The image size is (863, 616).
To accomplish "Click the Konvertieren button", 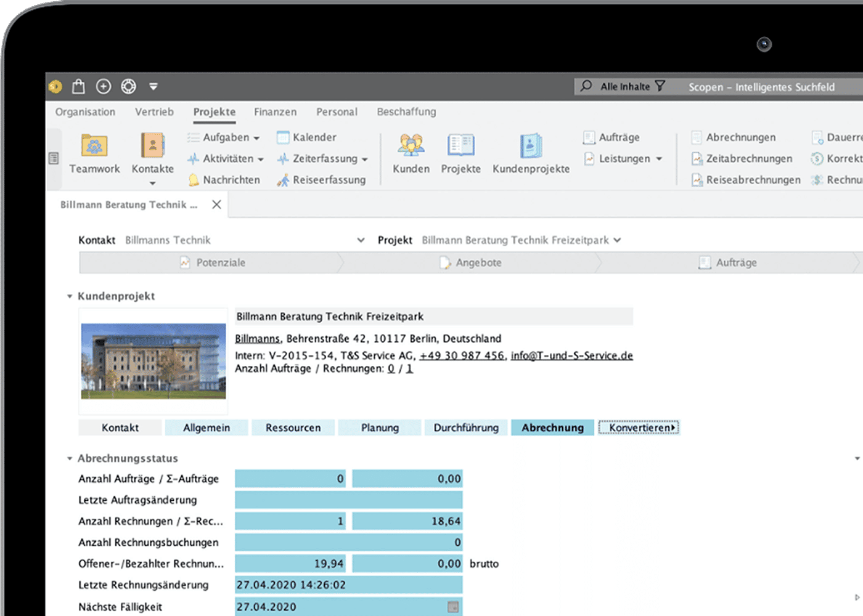I will click(639, 428).
